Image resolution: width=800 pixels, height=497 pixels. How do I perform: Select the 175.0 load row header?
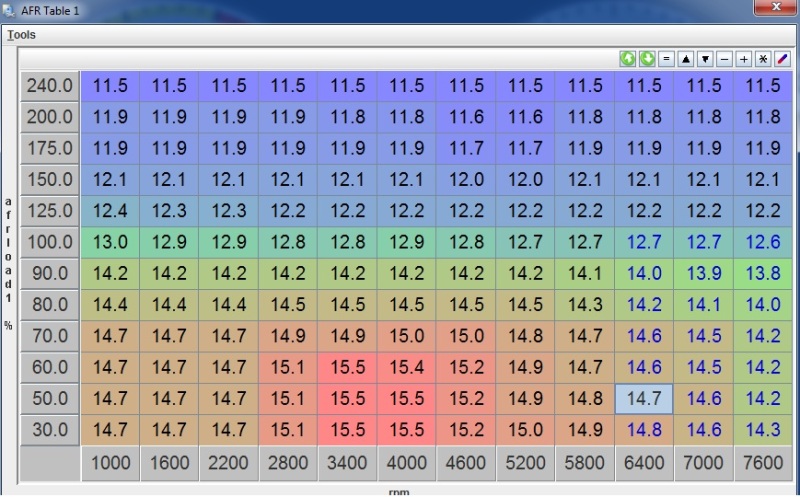[49, 148]
